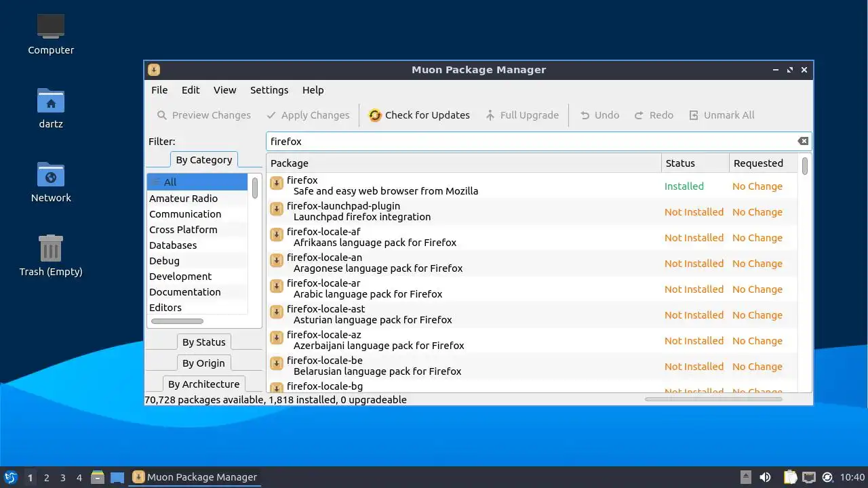
Task: Click the icon next to firefox-locale-be
Action: coord(277,363)
